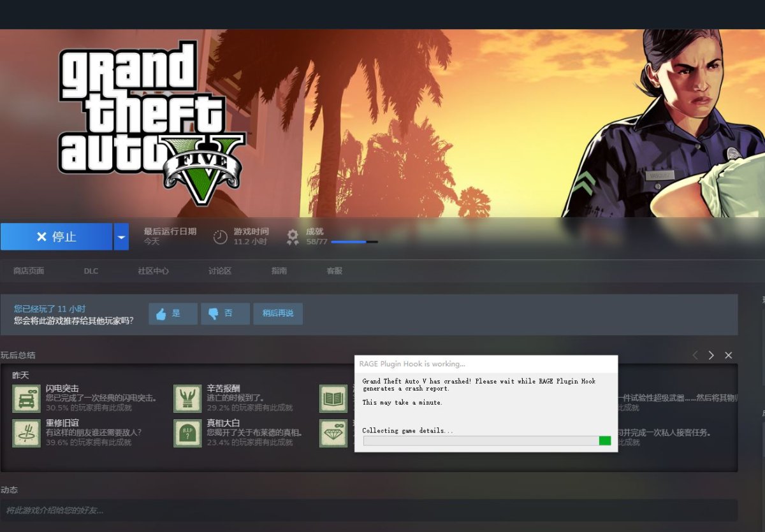Close the 玩后总结 panel with X
The image size is (765, 532).
(x=729, y=356)
